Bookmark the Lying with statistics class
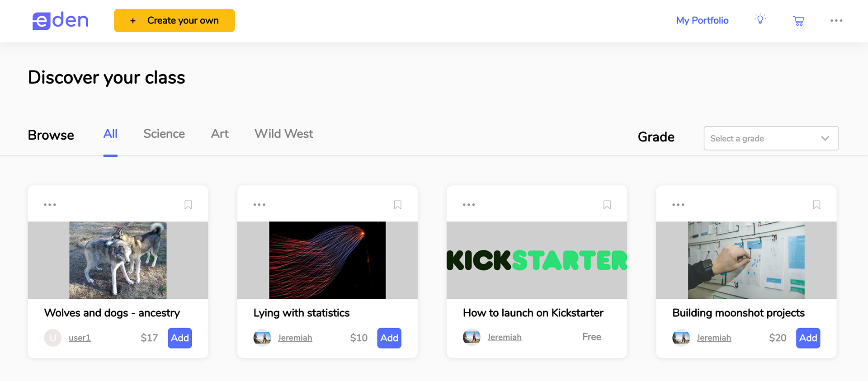Viewport: 868px width, 381px height. point(397,205)
